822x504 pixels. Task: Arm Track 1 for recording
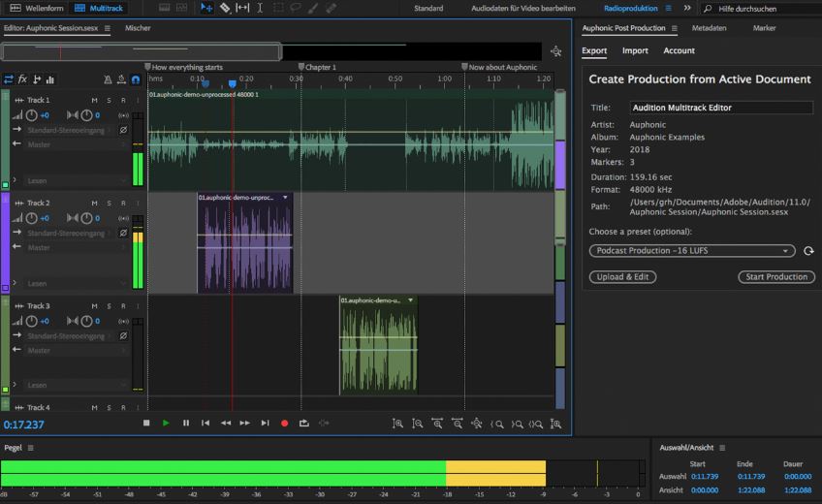coord(123,100)
